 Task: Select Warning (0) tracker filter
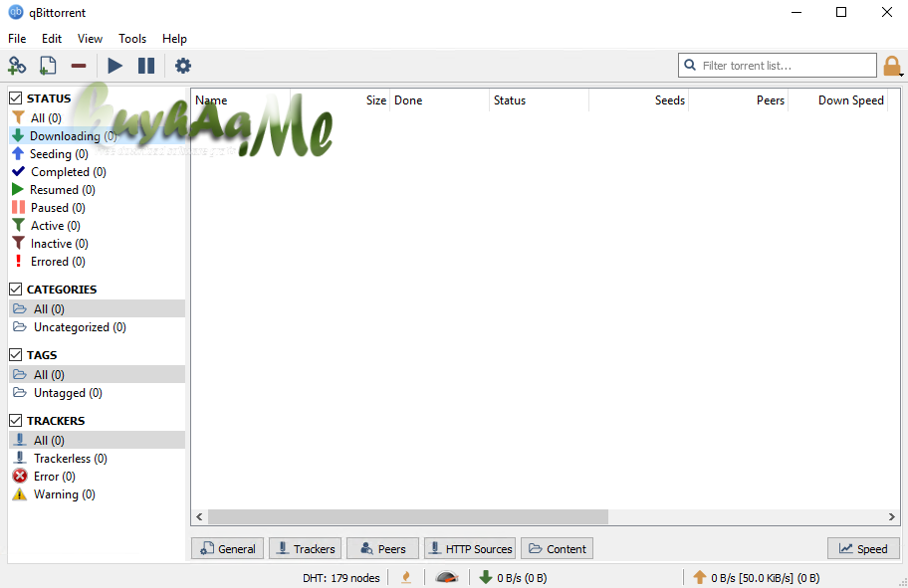[98, 494]
